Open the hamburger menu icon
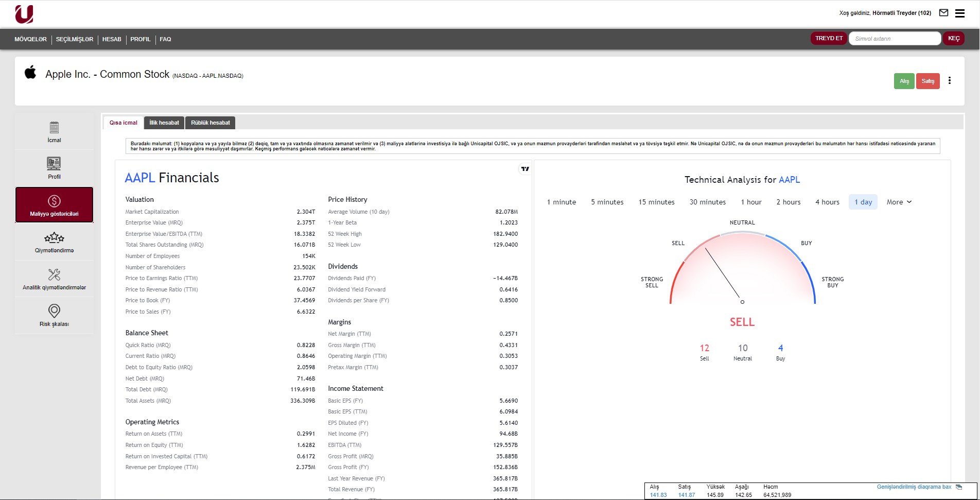Screen dimensions: 980x500 (960, 13)
